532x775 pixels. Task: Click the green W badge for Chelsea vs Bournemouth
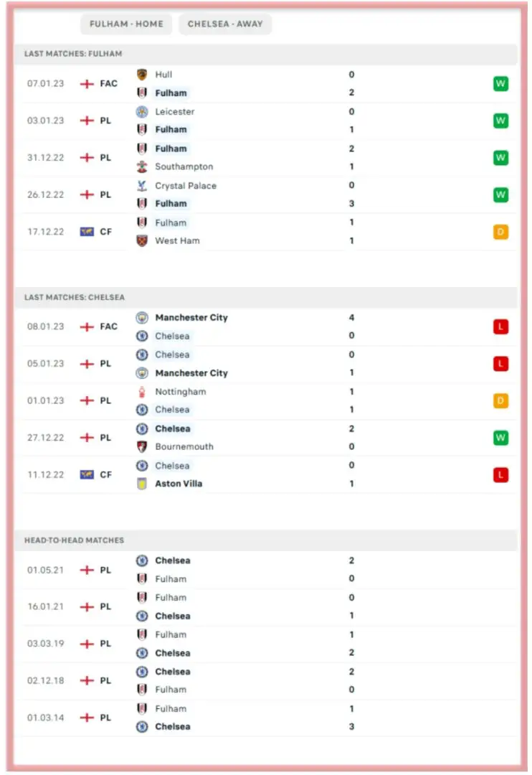pyautogui.click(x=500, y=438)
